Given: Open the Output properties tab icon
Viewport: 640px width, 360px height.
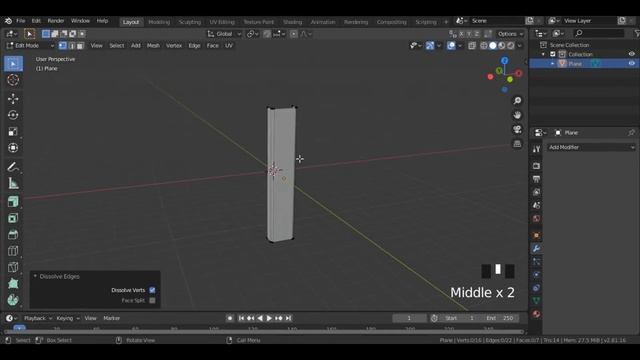Looking at the screenshot, I should [536, 179].
